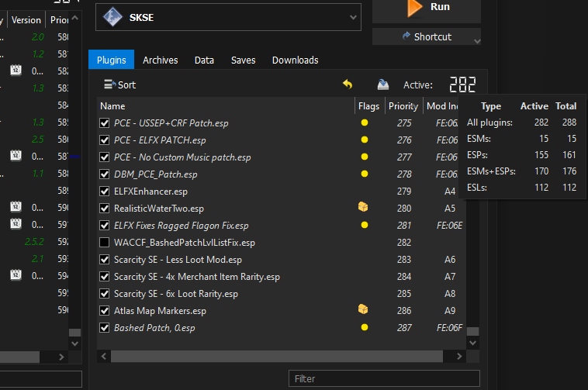
Task: Click the orange Run play icon
Action: pyautogui.click(x=414, y=8)
